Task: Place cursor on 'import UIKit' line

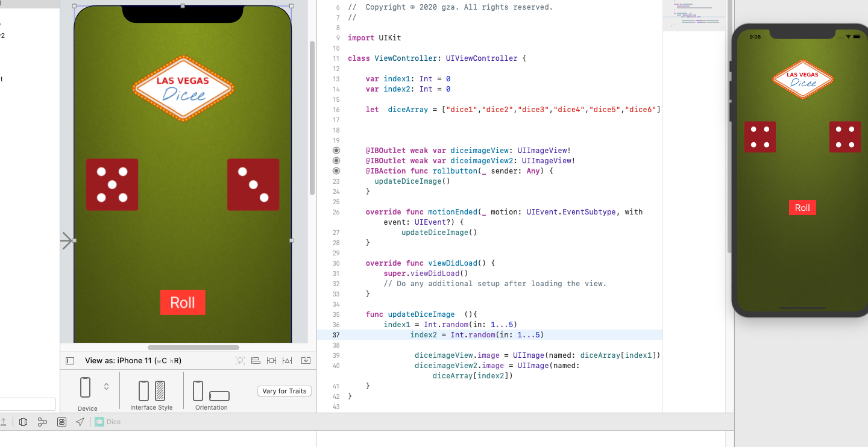Action: pyautogui.click(x=374, y=38)
